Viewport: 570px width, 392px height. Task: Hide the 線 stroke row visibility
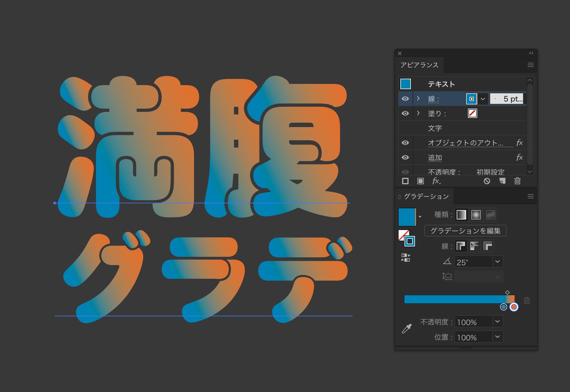point(405,99)
